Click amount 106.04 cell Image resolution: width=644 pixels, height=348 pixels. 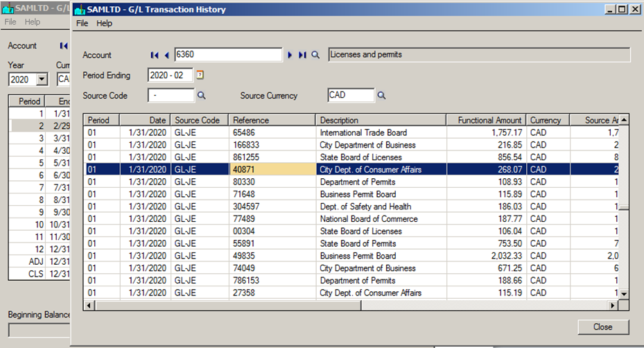click(x=486, y=231)
